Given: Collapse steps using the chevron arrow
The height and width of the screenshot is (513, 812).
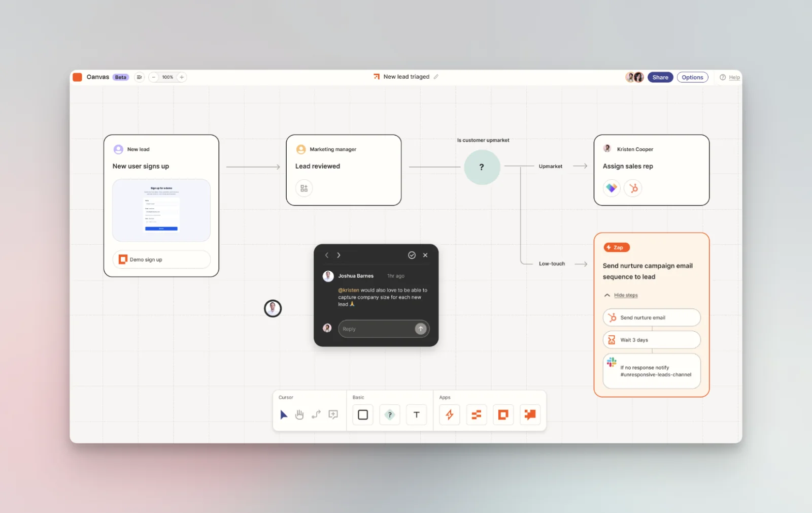Looking at the screenshot, I should pos(607,295).
